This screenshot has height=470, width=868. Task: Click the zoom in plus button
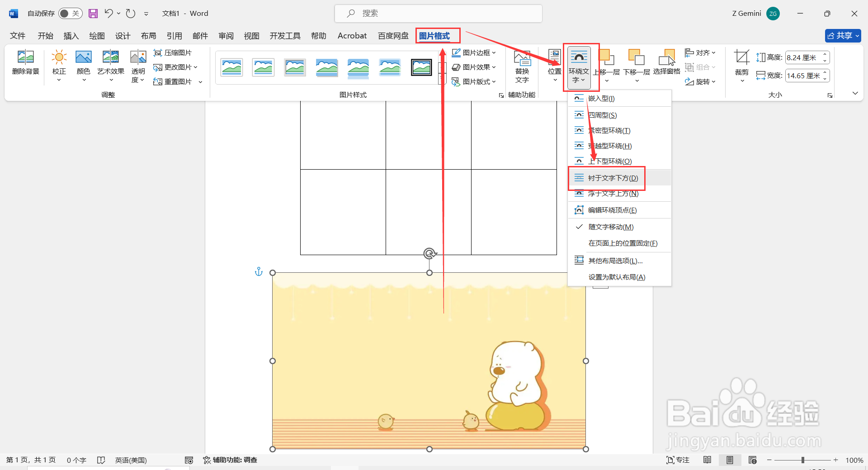coord(836,460)
